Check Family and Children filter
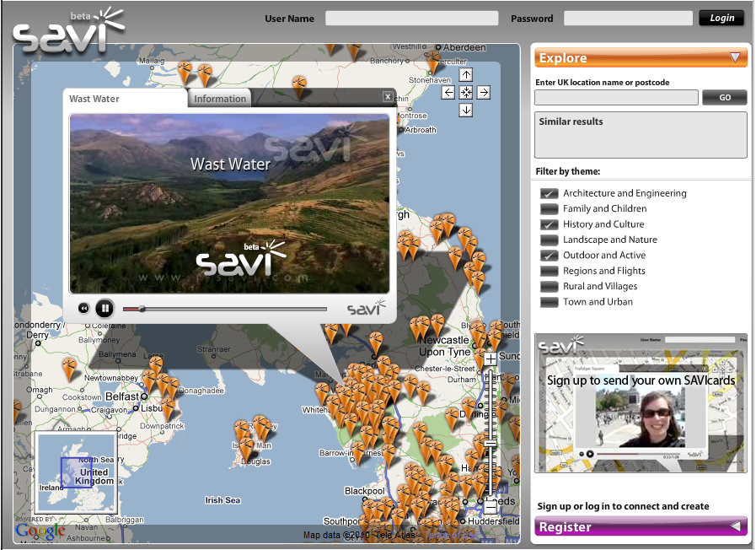Viewport: 756px width, 550px height. pos(550,209)
